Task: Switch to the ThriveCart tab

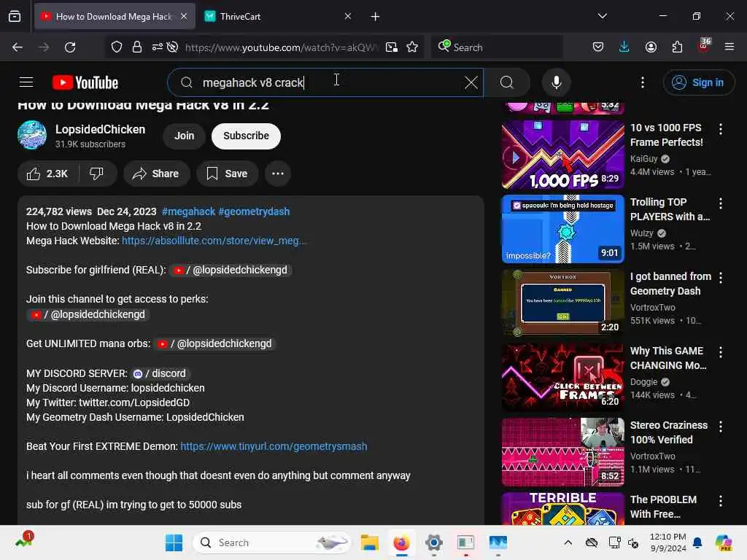Action: (279, 17)
